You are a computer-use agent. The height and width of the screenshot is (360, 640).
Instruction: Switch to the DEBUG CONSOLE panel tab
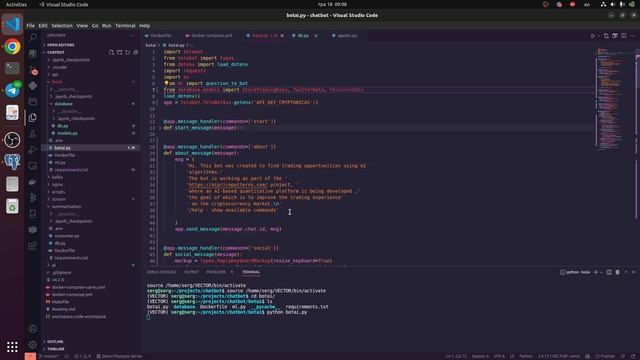[162, 272]
